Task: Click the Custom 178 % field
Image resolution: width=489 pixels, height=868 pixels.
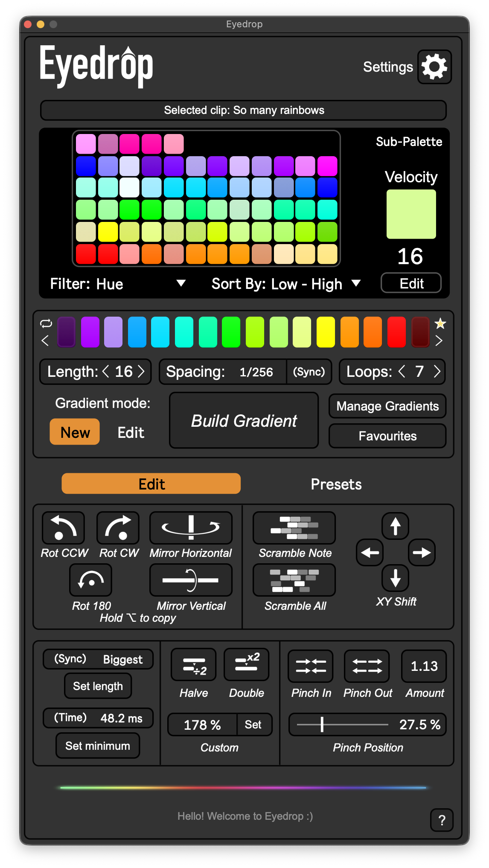Action: coord(203,724)
